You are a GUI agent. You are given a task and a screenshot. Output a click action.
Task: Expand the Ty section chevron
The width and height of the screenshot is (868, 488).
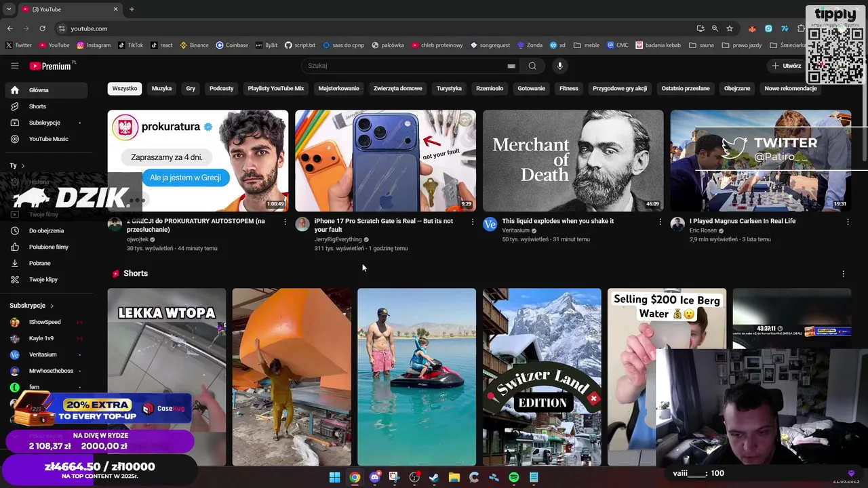coord(22,165)
